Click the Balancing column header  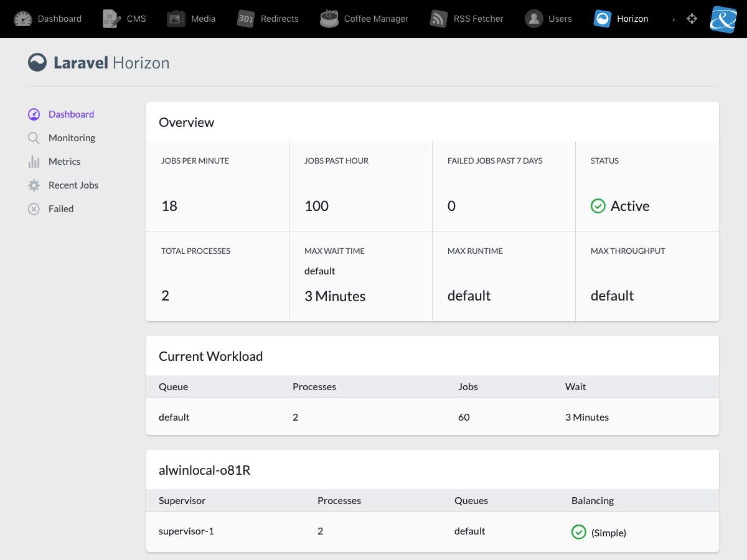click(593, 501)
